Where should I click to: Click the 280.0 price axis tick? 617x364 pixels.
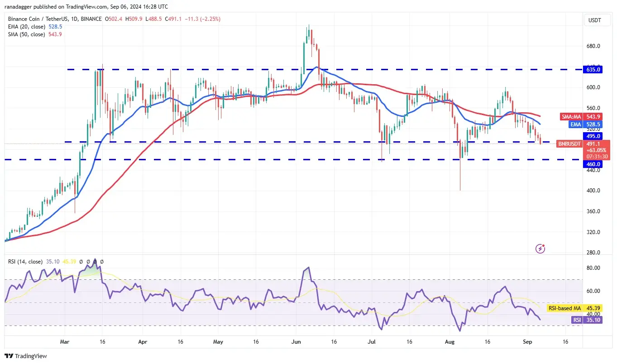(593, 253)
